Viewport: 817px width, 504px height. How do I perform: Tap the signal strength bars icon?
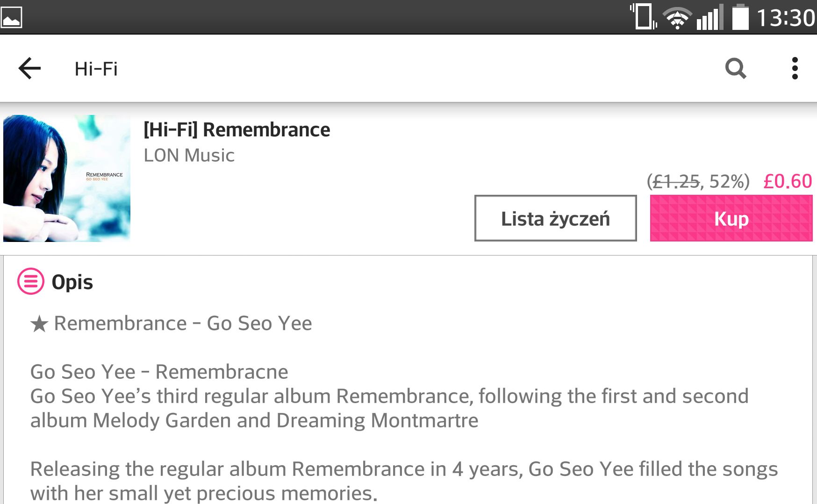click(709, 18)
